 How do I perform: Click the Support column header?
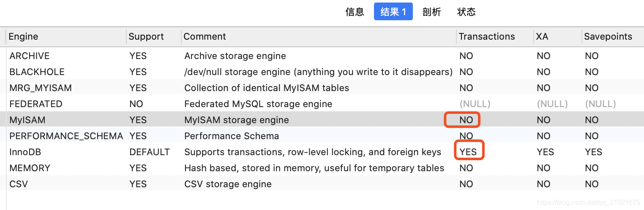tap(146, 37)
